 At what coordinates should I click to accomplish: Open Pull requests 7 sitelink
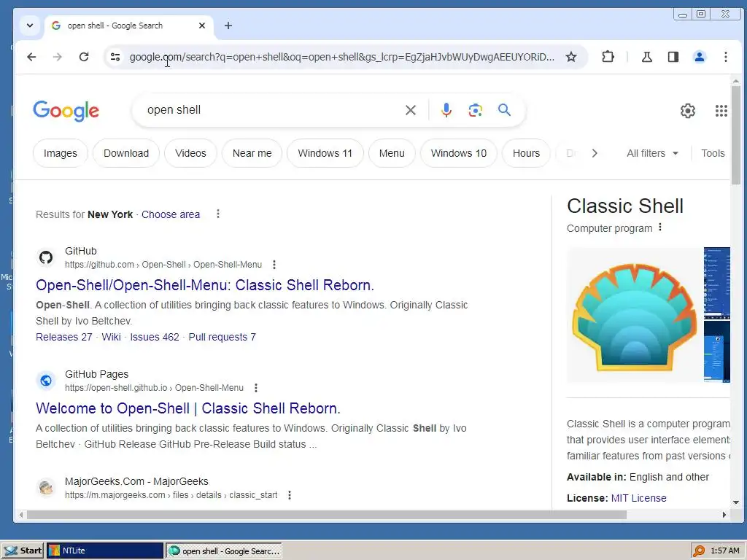[x=222, y=337]
